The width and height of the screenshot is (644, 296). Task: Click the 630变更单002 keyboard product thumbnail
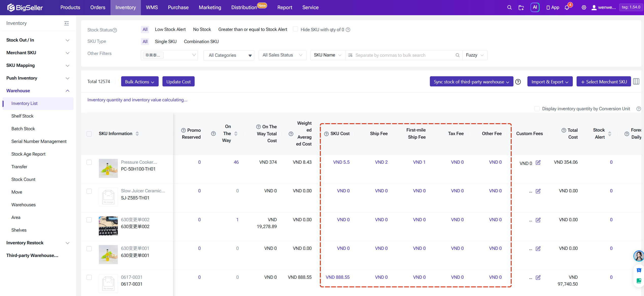(108, 226)
